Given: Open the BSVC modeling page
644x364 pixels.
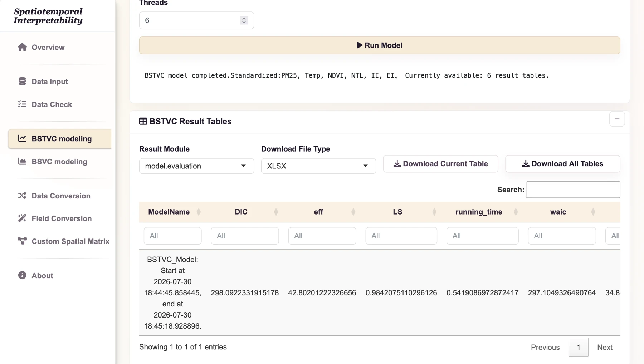Looking at the screenshot, I should tap(59, 162).
